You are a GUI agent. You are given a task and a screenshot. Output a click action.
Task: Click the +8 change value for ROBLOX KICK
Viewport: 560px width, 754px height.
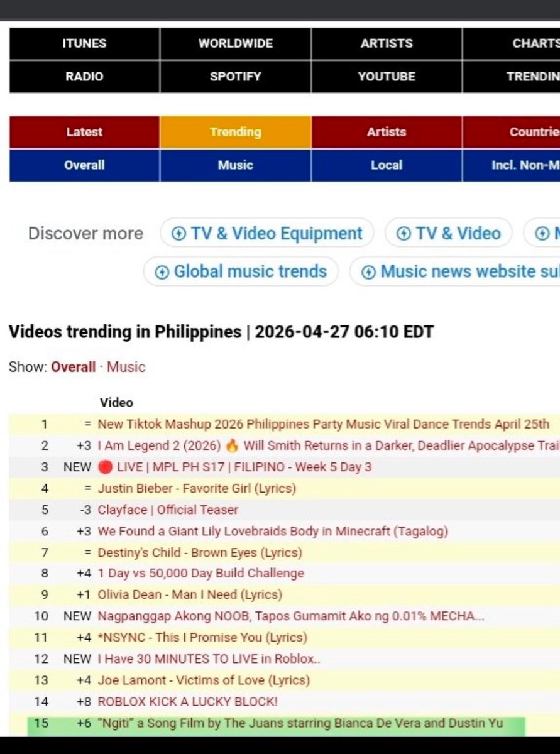pyautogui.click(x=84, y=701)
